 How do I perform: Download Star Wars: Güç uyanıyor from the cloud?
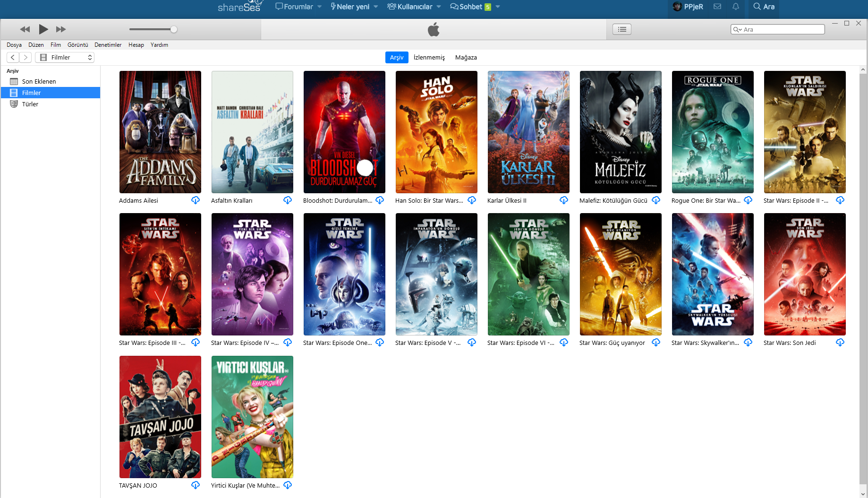coord(656,343)
